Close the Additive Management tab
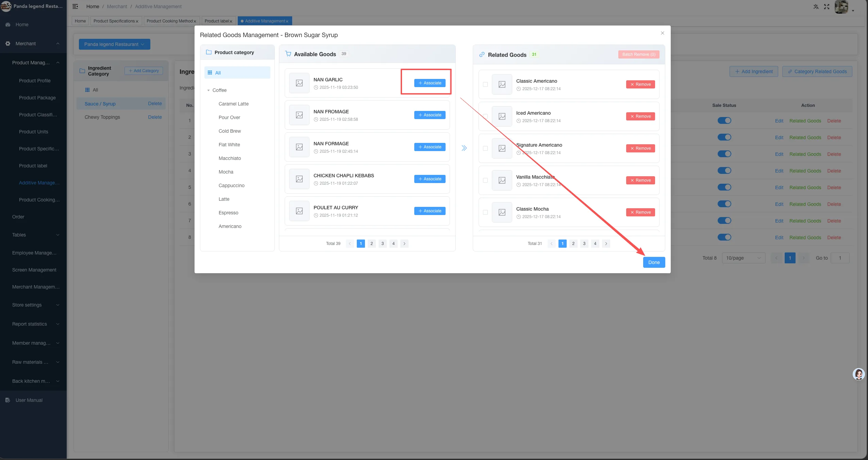This screenshot has width=868, height=460. (287, 21)
